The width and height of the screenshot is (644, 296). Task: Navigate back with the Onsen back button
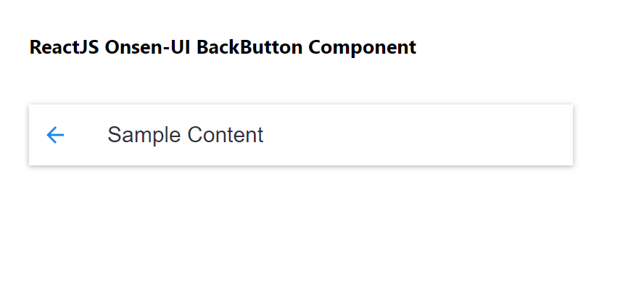point(55,135)
